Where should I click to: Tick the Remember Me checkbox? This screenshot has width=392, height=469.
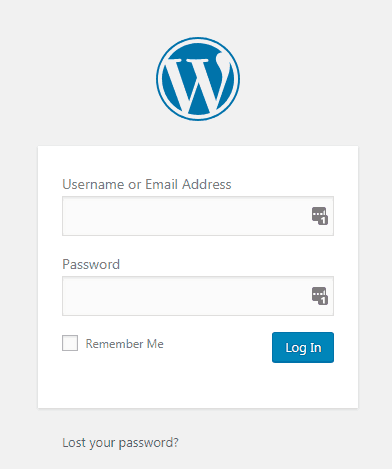tap(70, 343)
